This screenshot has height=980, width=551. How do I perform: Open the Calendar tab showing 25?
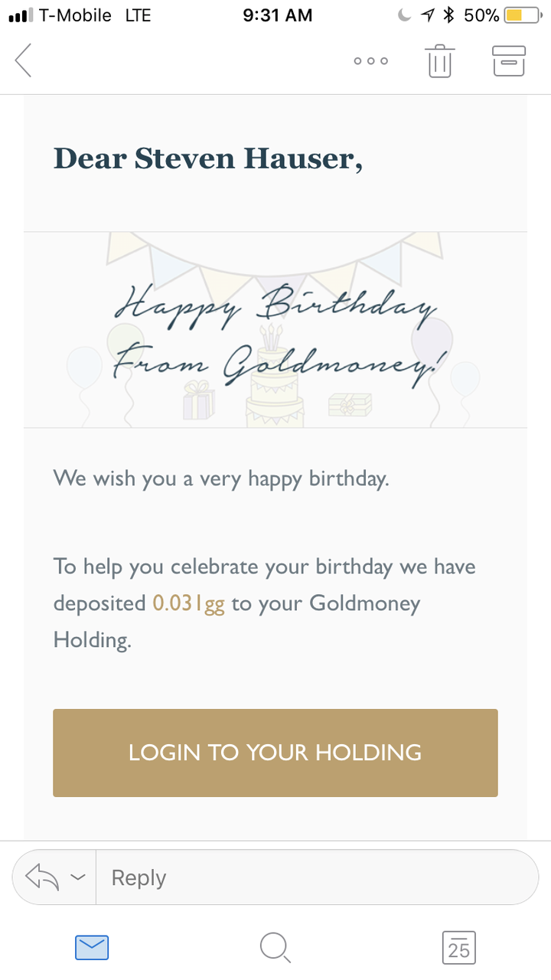pos(459,948)
